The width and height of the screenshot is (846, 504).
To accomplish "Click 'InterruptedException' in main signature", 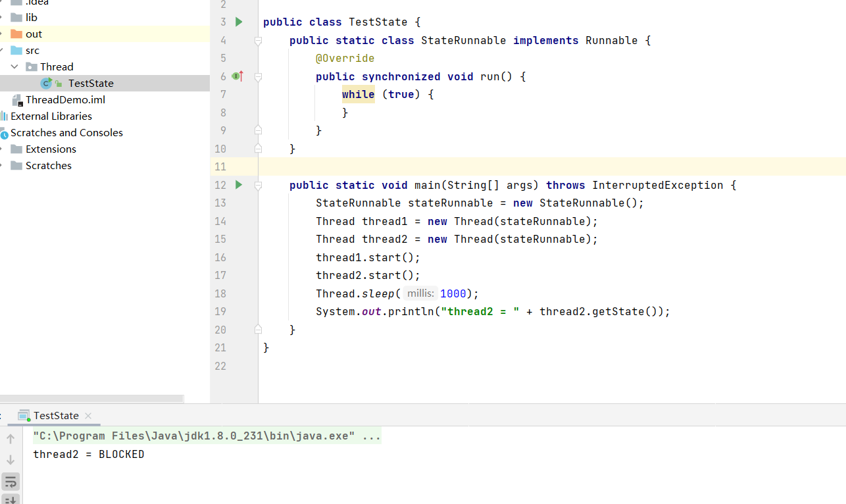I will click(658, 186).
